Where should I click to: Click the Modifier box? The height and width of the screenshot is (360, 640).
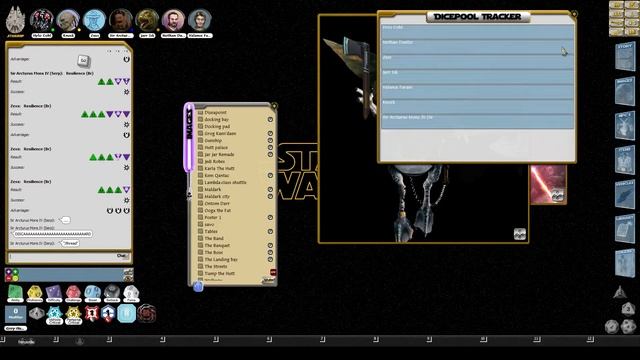coord(16,314)
